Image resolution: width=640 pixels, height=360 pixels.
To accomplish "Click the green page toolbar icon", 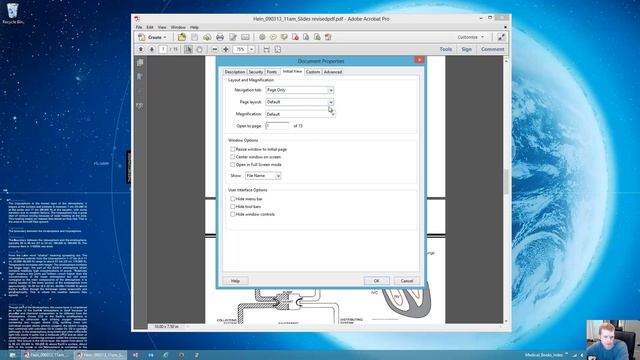I will click(317, 37).
